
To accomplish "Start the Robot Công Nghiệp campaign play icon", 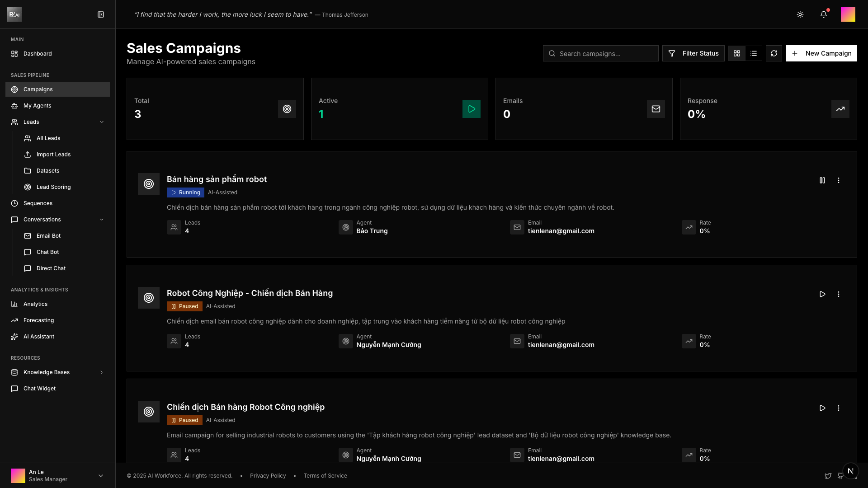I will (x=822, y=294).
